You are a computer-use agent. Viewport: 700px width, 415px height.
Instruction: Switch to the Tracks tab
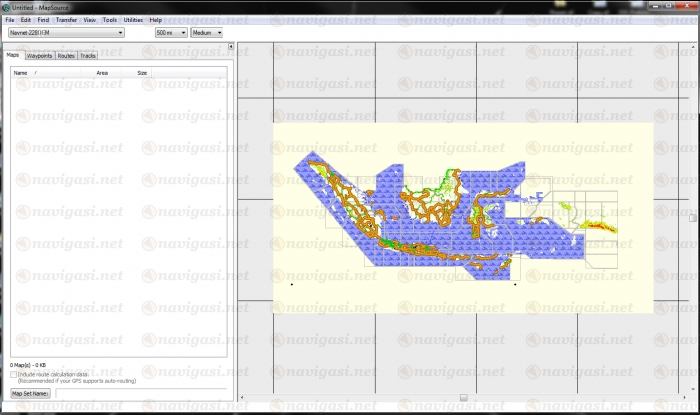click(x=88, y=56)
